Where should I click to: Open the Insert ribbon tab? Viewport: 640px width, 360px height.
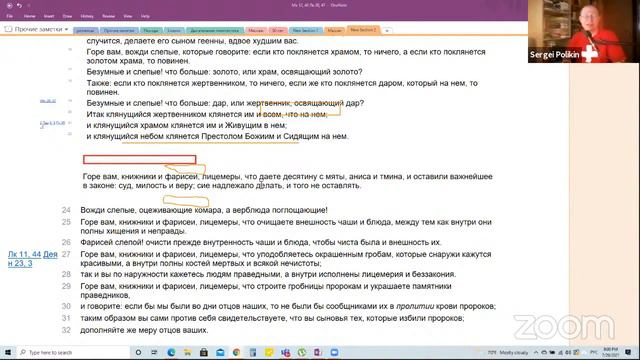coord(49,16)
